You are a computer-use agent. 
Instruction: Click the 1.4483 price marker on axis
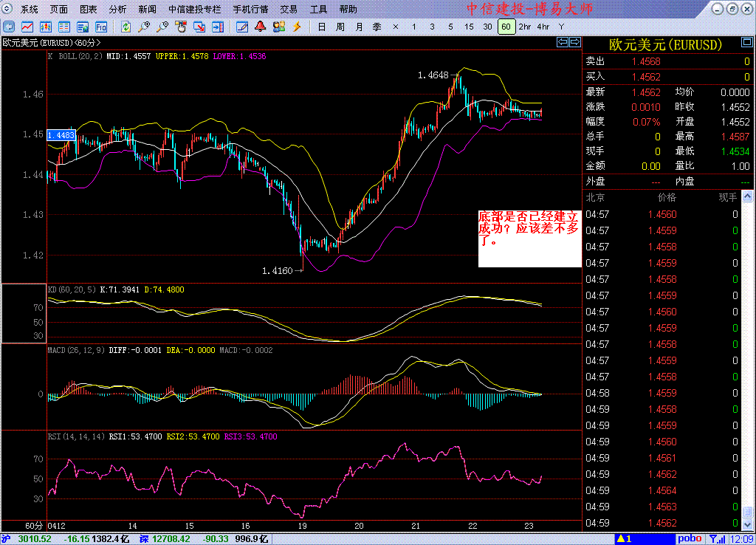[x=61, y=135]
